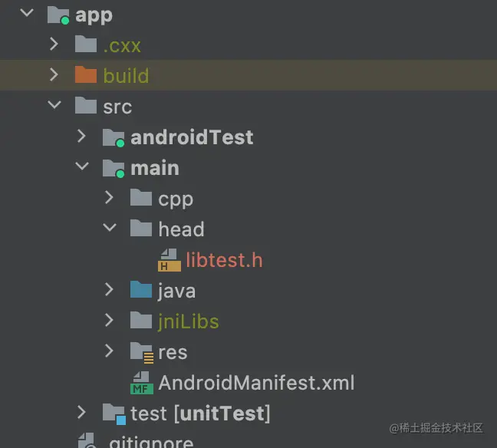This screenshot has width=497, height=448.
Task: Click the .cxx gray folder icon
Action: tap(86, 44)
